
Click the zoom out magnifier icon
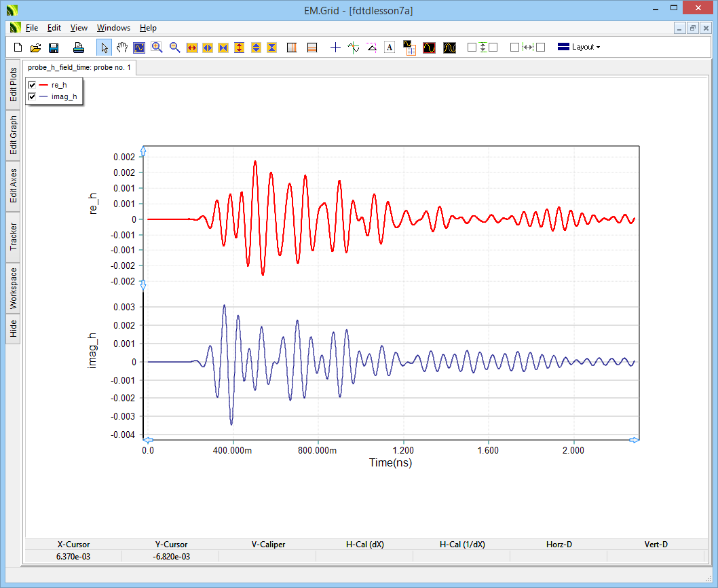174,48
